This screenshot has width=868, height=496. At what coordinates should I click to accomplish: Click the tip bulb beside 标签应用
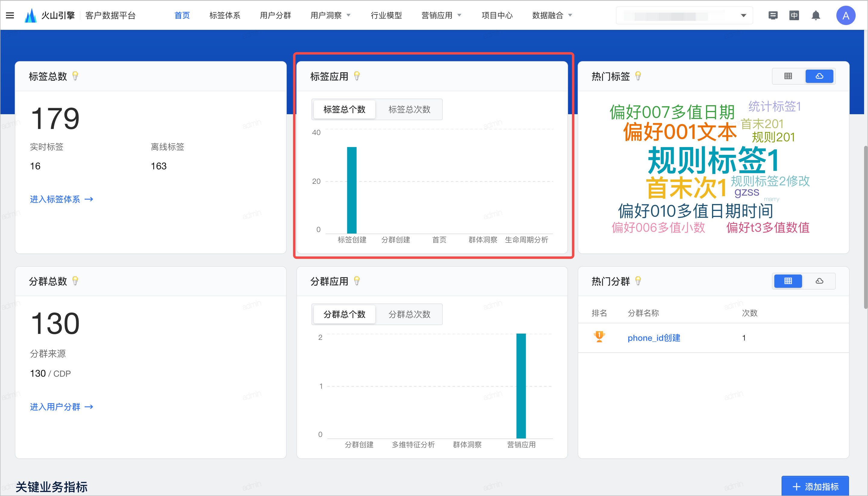click(x=357, y=76)
